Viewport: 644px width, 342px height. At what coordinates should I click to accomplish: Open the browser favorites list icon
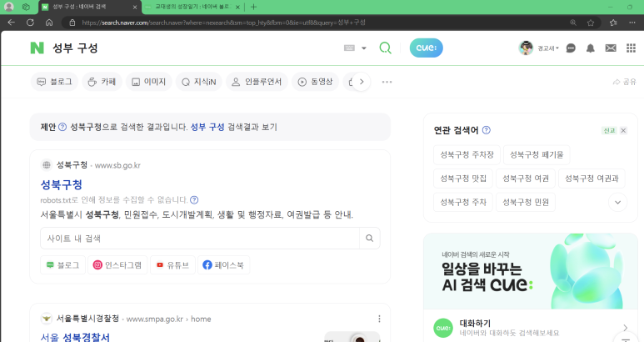(x=613, y=23)
